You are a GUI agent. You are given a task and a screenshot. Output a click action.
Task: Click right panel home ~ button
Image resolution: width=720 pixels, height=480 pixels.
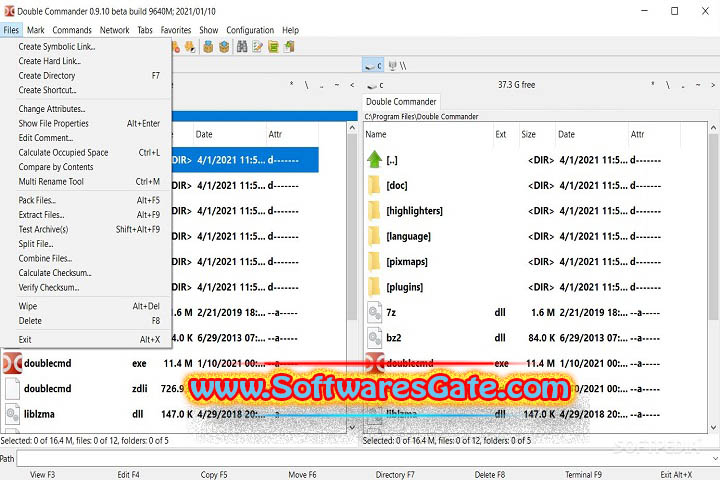[698, 85]
